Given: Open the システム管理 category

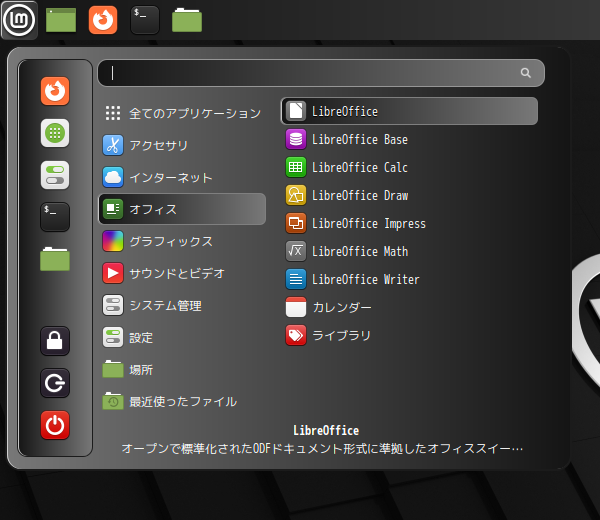Looking at the screenshot, I should (182, 306).
